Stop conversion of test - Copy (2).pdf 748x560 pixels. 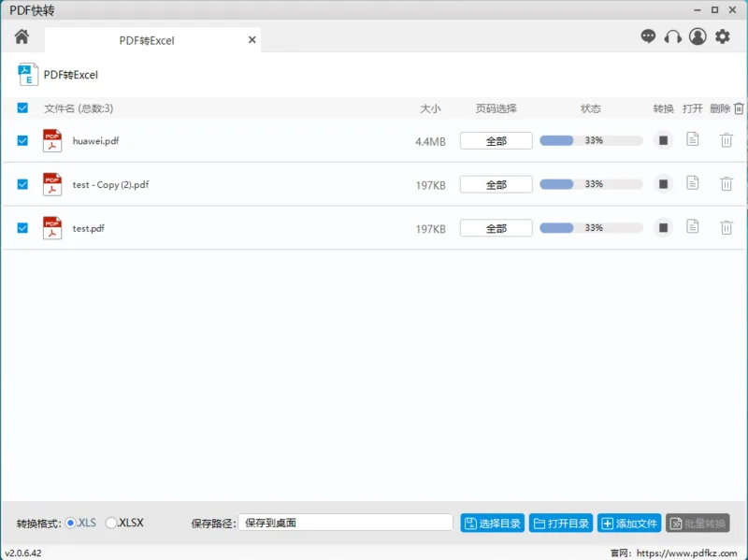(x=663, y=184)
